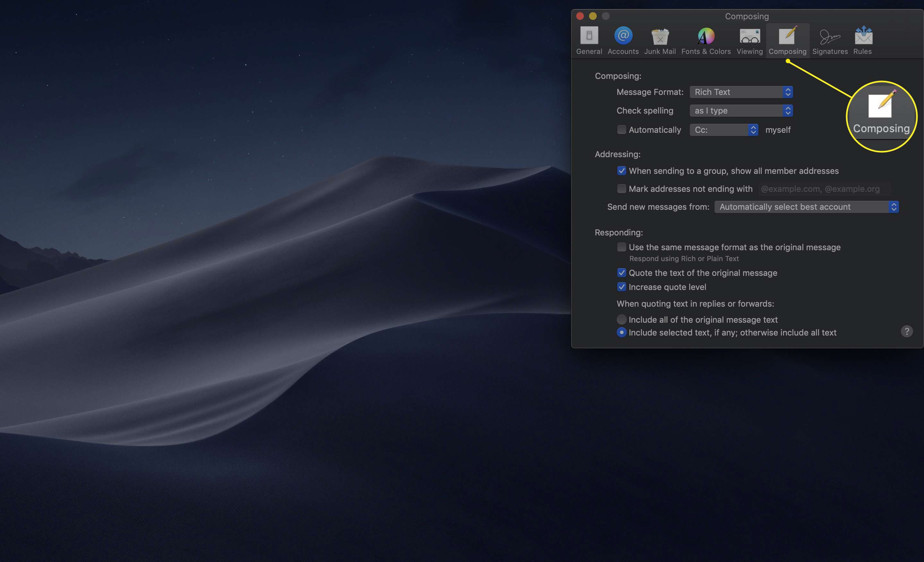Image resolution: width=924 pixels, height=562 pixels.
Task: Open Viewing preferences panel
Action: [x=750, y=39]
